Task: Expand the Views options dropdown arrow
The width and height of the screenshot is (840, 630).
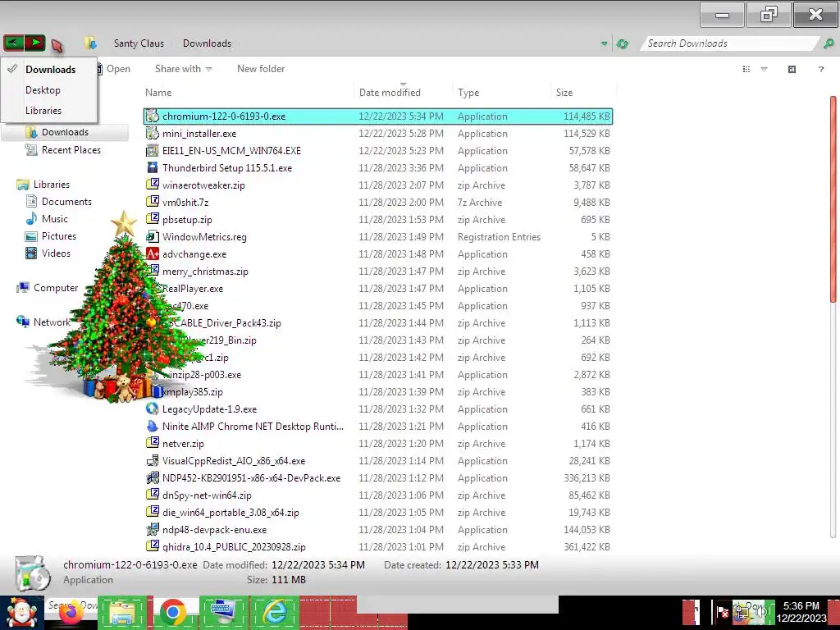Action: click(x=765, y=69)
